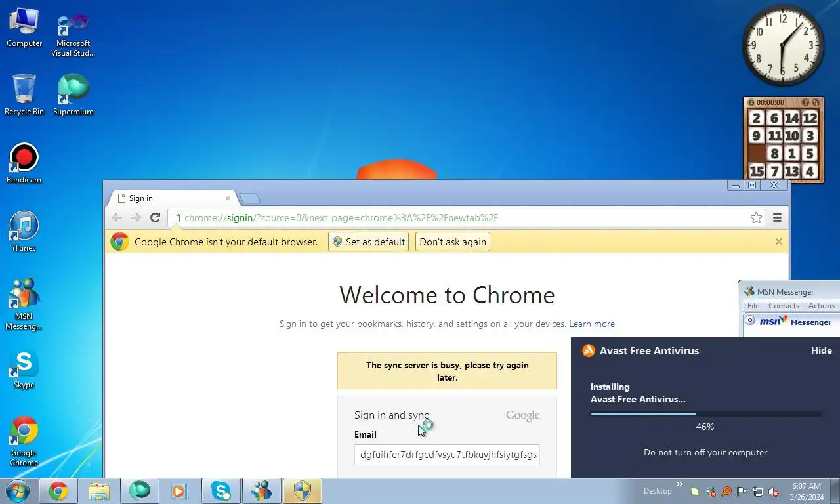840x504 pixels.
Task: Open the network tray icon
Action: [x=758, y=492]
